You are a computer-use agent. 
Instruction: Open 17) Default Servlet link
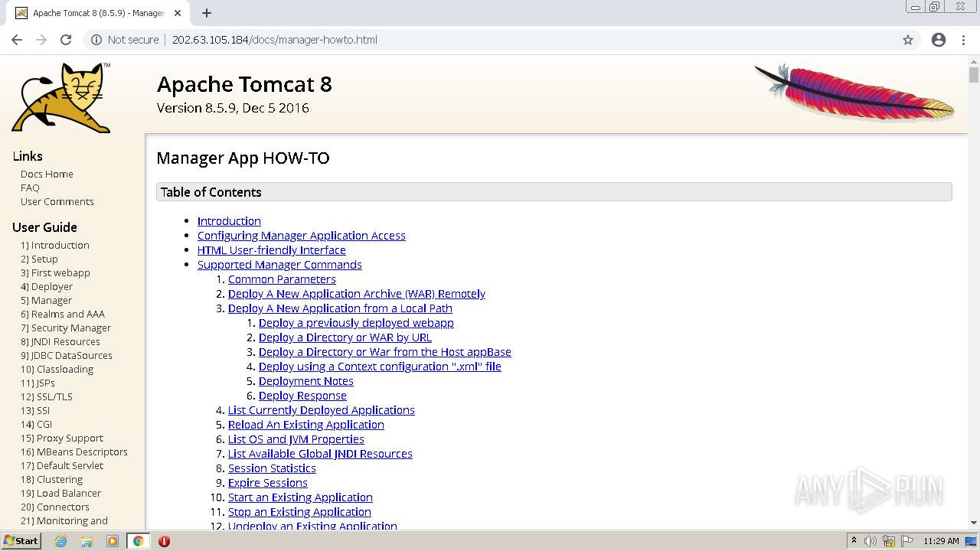(62, 465)
